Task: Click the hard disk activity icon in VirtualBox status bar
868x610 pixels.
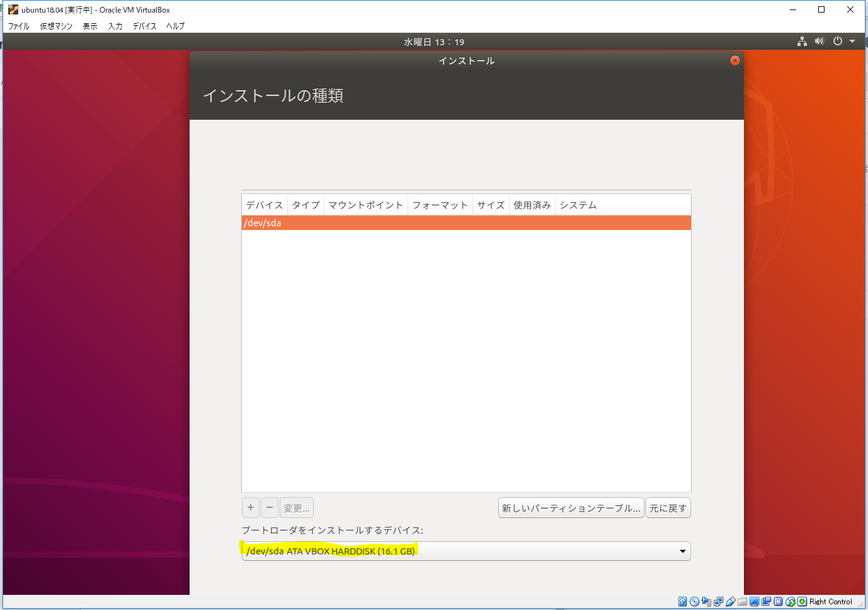Action: click(682, 602)
